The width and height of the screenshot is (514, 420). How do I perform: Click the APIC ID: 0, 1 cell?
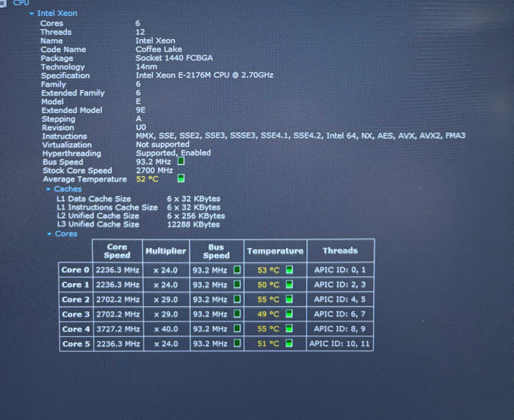[340, 270]
